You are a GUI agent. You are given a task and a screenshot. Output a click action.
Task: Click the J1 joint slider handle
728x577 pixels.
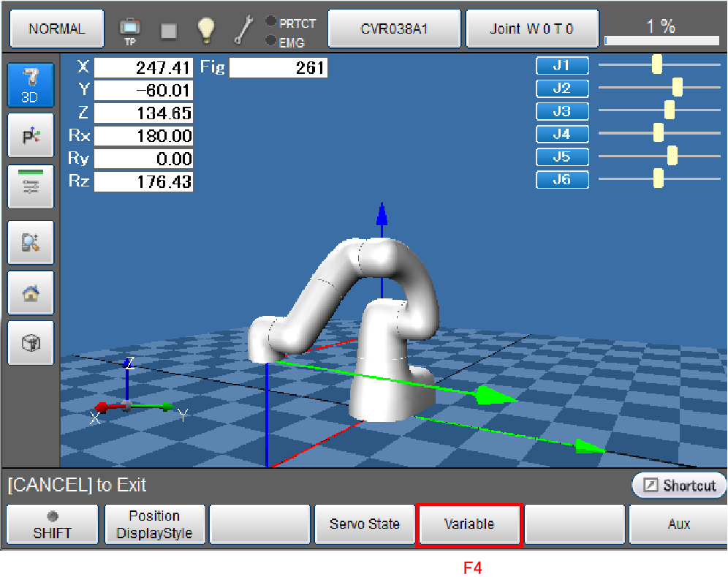(x=656, y=64)
